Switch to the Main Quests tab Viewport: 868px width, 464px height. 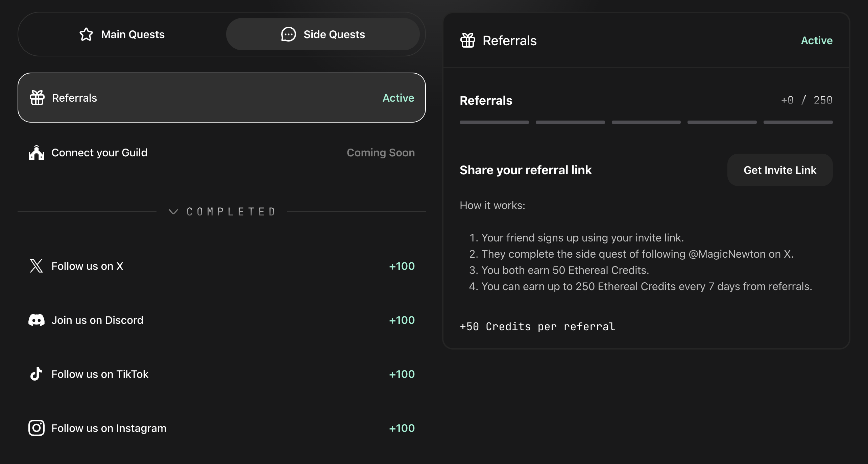[x=122, y=34]
